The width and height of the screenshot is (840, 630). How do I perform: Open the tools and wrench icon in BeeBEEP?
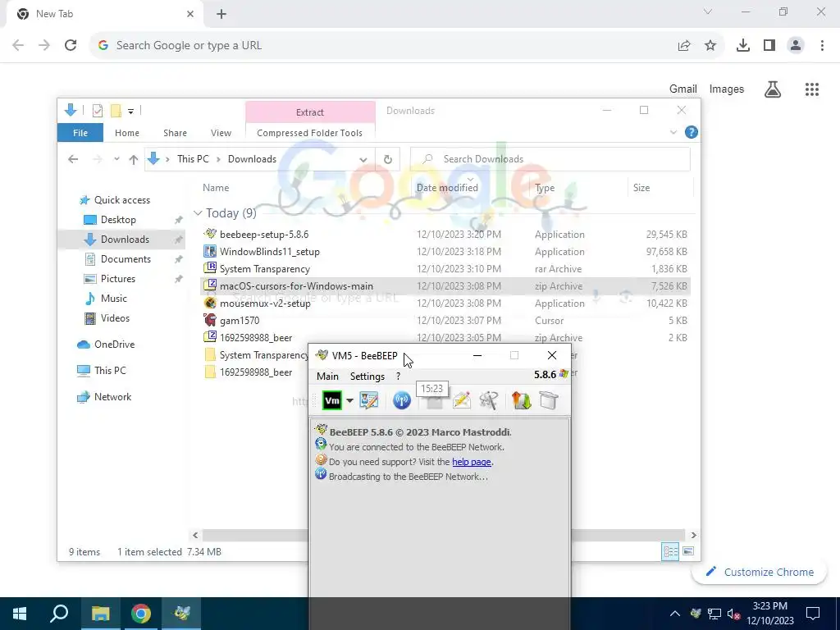489,400
